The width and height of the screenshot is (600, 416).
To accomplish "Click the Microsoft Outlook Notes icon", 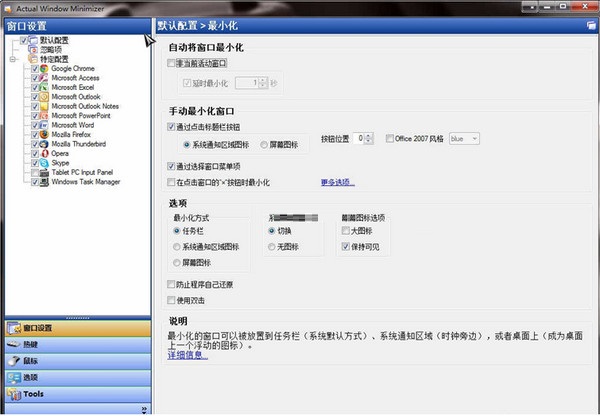I will pos(44,106).
